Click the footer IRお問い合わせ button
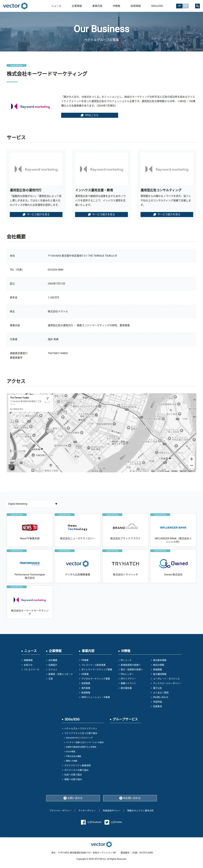The width and height of the screenshot is (203, 868). pos(130,798)
